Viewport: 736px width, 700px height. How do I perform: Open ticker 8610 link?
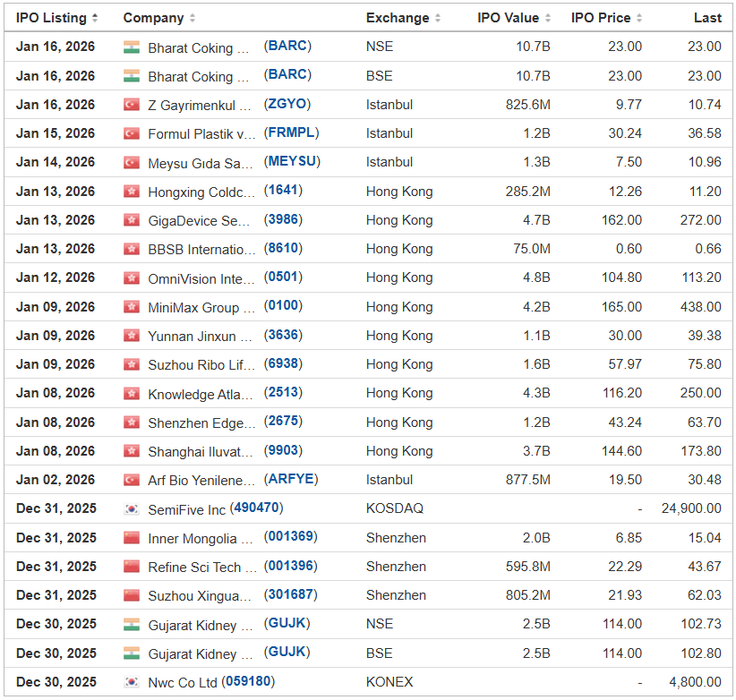pyautogui.click(x=283, y=248)
